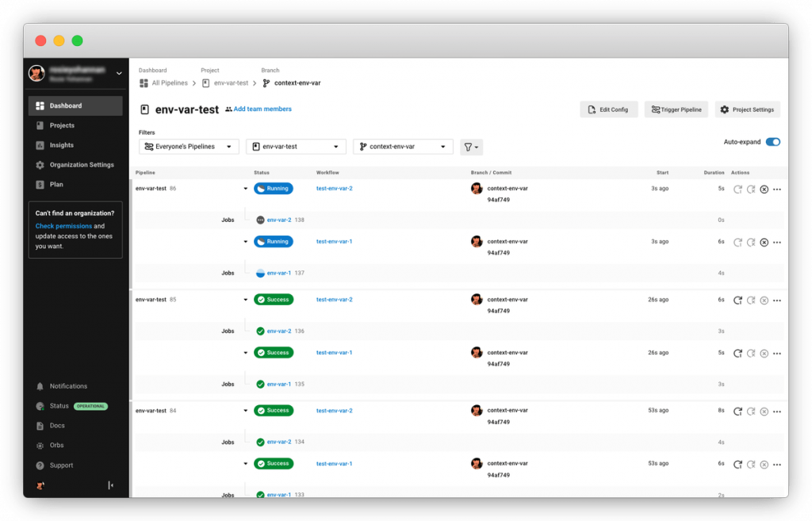The height and width of the screenshot is (521, 812).
Task: Cancel the running env-var-test 86 pipeline
Action: pos(764,189)
